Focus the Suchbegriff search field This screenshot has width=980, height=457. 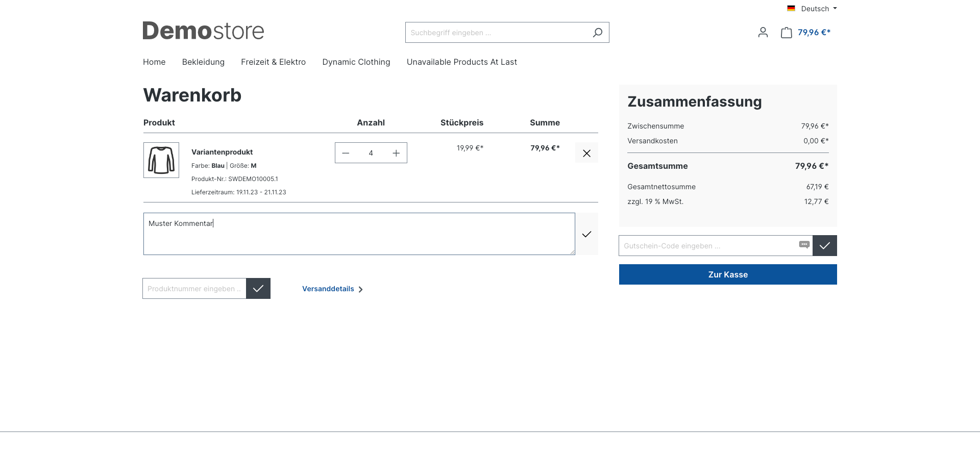[x=498, y=33]
